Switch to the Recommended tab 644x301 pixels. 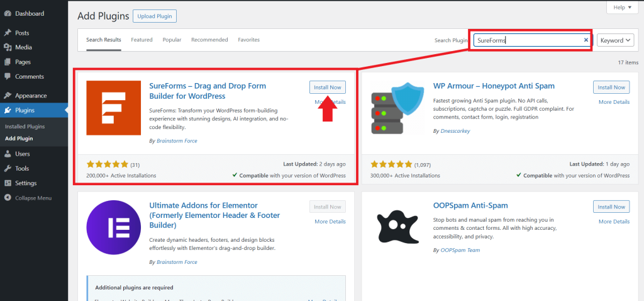209,40
